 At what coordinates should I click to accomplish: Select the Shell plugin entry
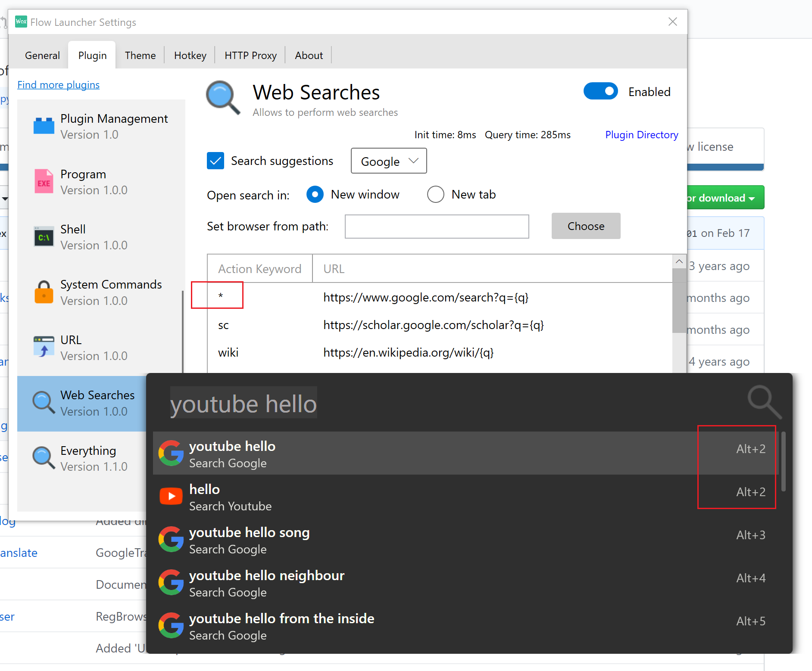(101, 237)
